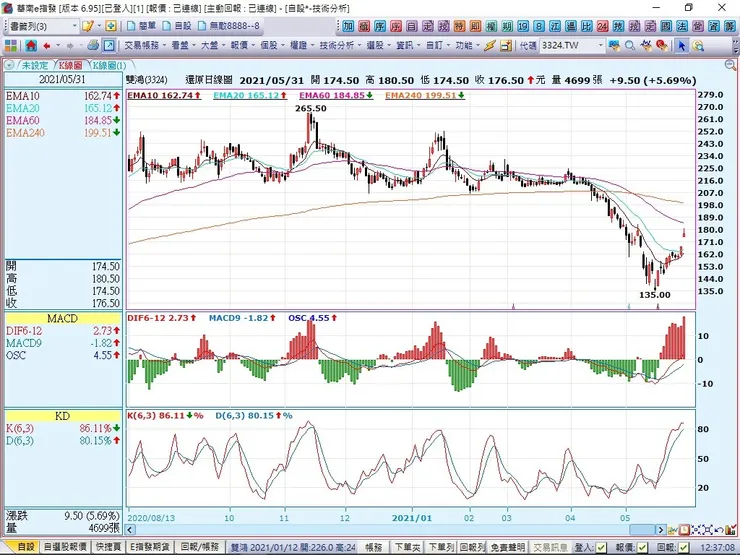
Task: Click the 265.50 high price marker
Action: tap(311, 108)
